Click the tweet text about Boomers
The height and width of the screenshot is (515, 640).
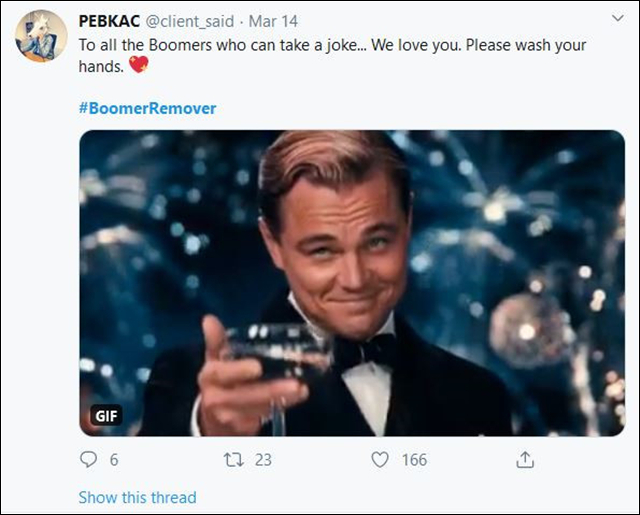(x=332, y=46)
